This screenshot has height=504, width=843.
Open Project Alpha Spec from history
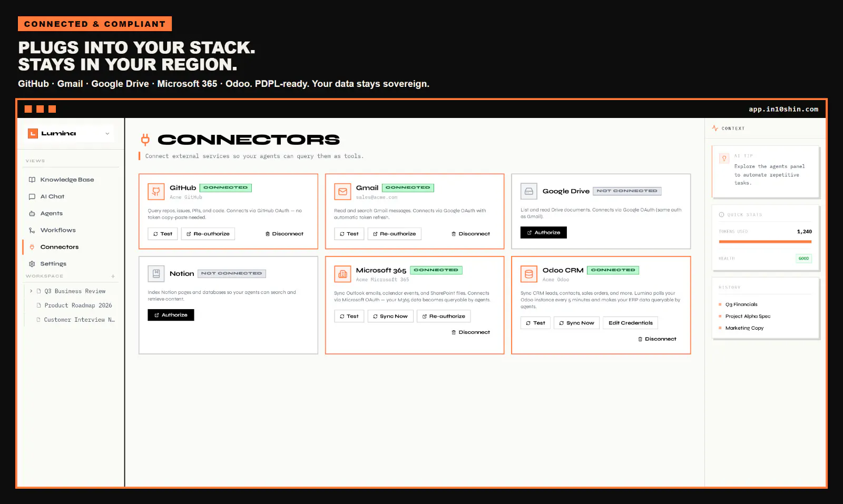[x=748, y=317]
